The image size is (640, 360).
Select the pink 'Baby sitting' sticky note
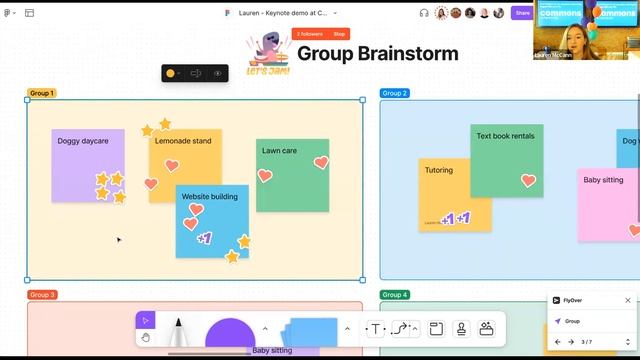tap(609, 205)
